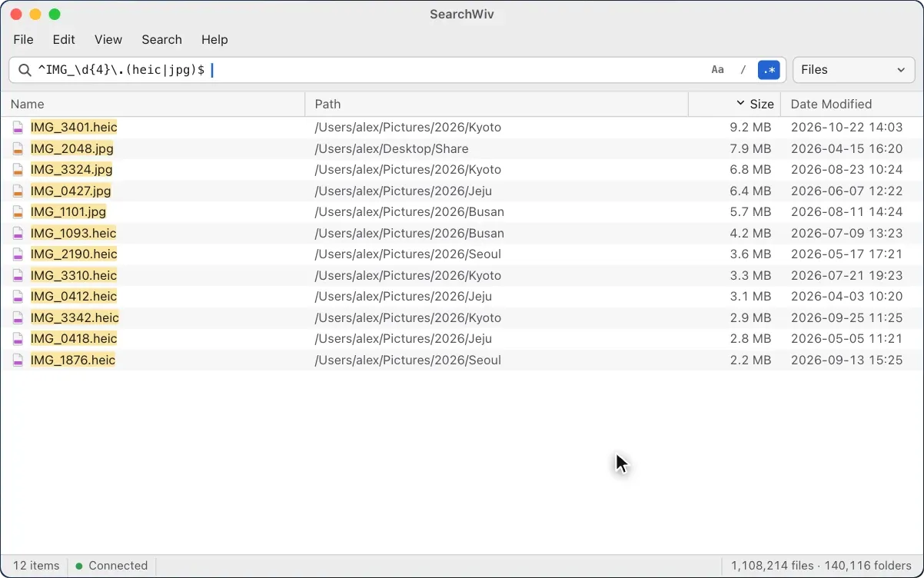Disable the regex search toggle
This screenshot has width=924, height=578.
coord(769,70)
